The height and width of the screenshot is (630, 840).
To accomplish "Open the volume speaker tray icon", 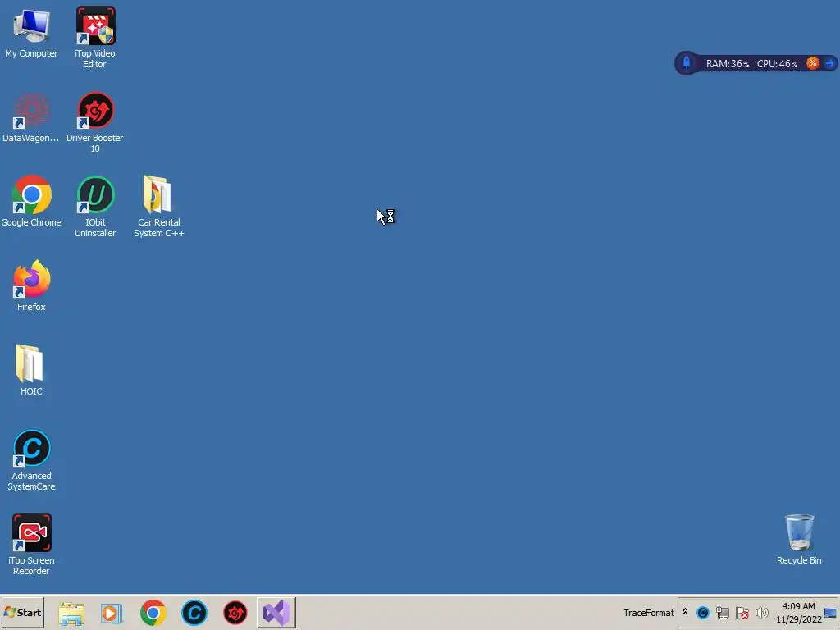I will pos(761,612).
